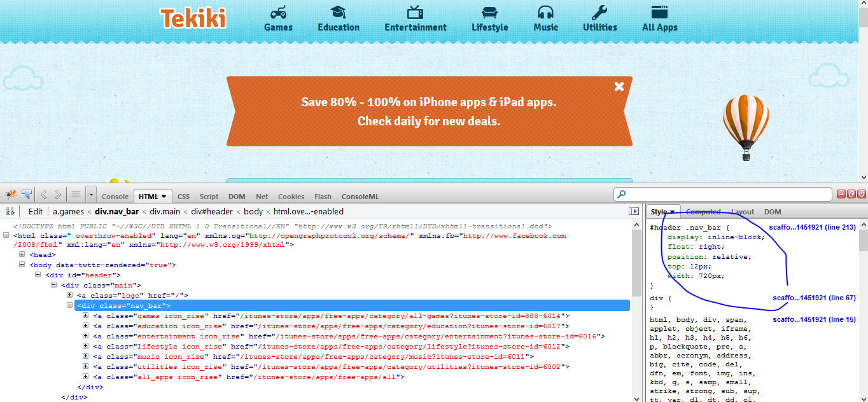
Task: Expand the a class="logo" node
Action: click(70, 295)
